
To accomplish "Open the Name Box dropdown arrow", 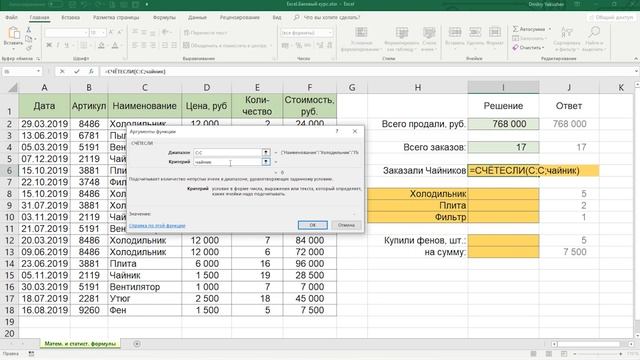I will click(x=38, y=71).
